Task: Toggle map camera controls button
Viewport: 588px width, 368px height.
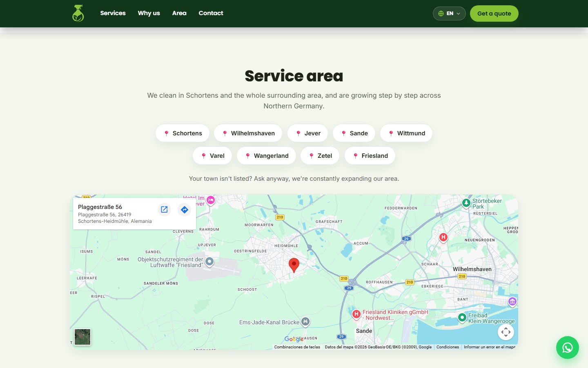Action: (x=506, y=332)
